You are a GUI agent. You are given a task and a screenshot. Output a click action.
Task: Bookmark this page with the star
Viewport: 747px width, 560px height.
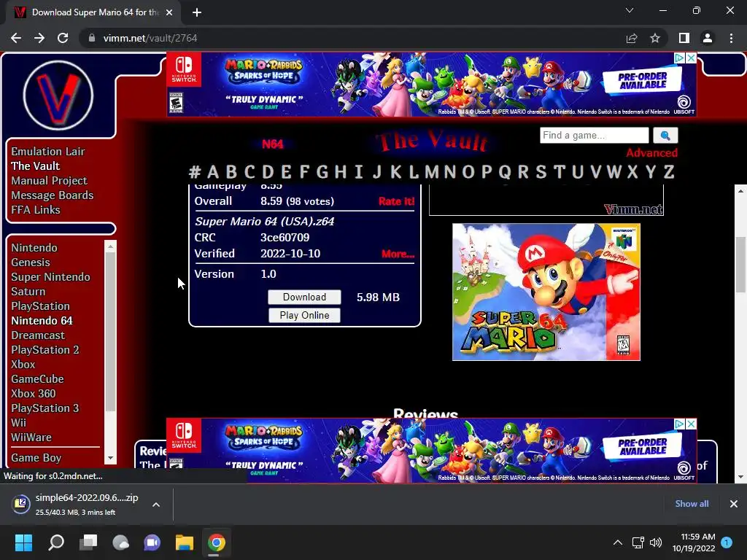pos(655,38)
